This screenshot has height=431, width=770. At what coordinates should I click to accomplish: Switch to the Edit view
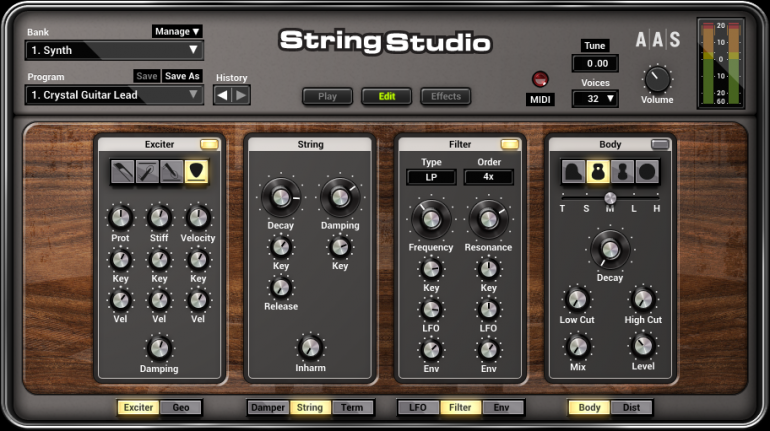[x=386, y=96]
